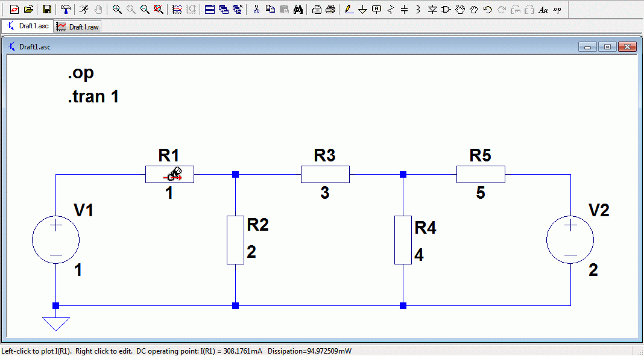Open the Find binoculars tool
The image size is (644, 356).
(x=298, y=9)
